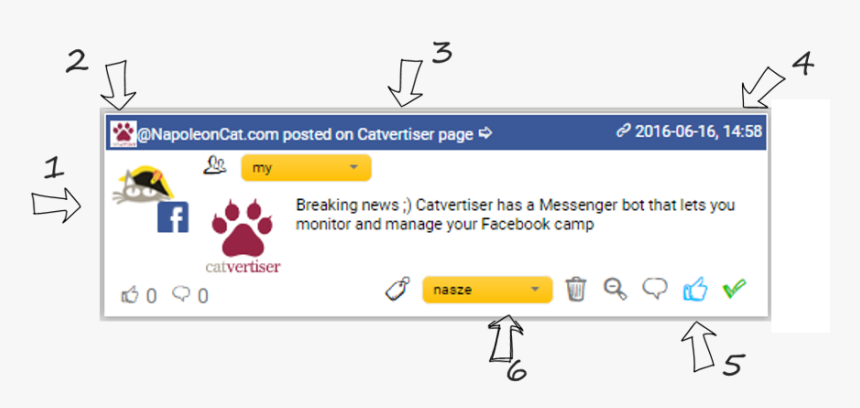The height and width of the screenshot is (408, 860).
Task: Click the tag label icon
Action: tap(398, 289)
